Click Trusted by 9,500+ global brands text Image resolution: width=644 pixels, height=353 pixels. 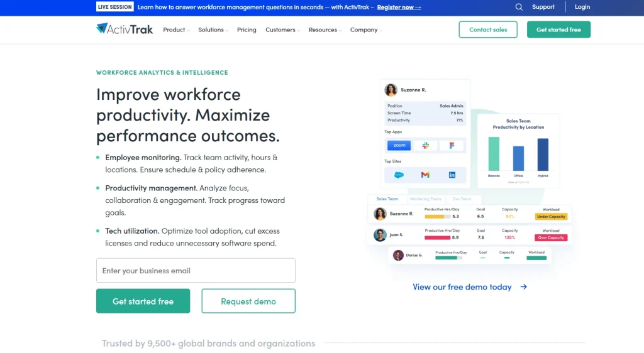coord(208,343)
